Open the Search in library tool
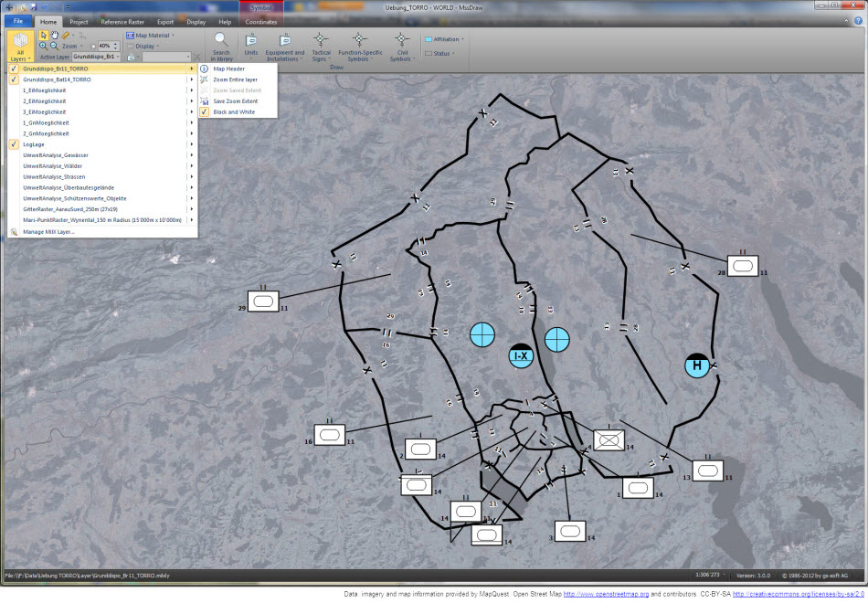 221,44
